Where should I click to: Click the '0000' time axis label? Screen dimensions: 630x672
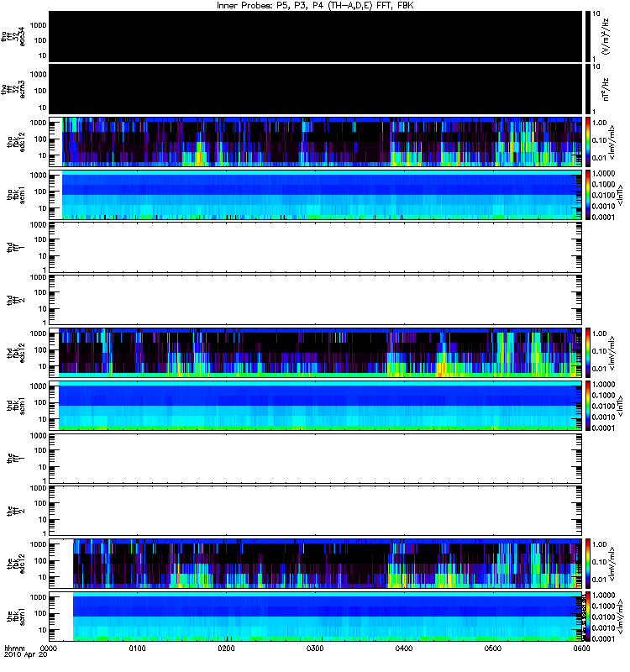point(49,648)
